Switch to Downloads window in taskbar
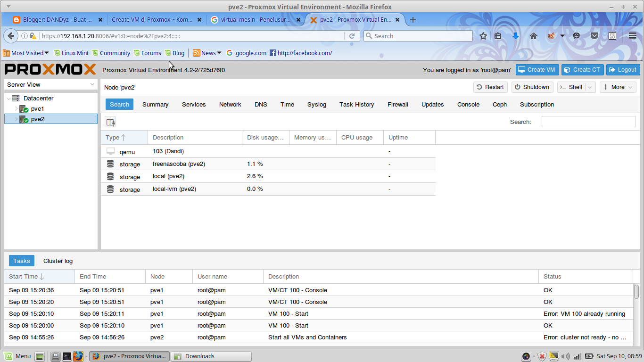The height and width of the screenshot is (362, 644). pos(210,356)
